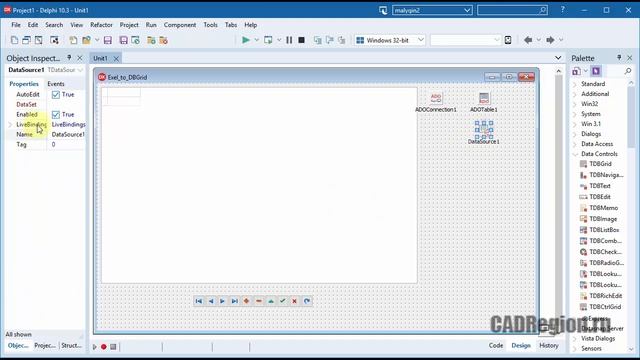
Task: Click the Palette search magnifier icon
Action: [628, 71]
